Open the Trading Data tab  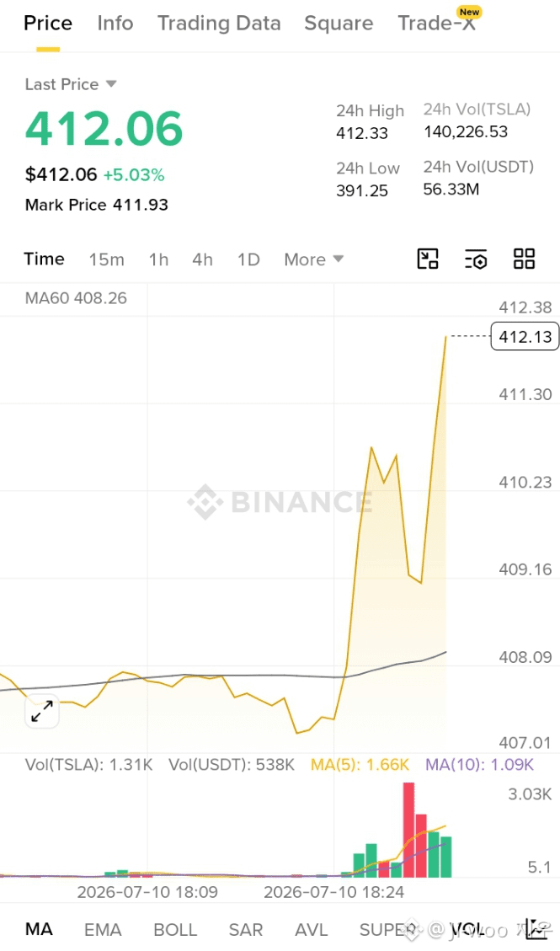pos(219,23)
